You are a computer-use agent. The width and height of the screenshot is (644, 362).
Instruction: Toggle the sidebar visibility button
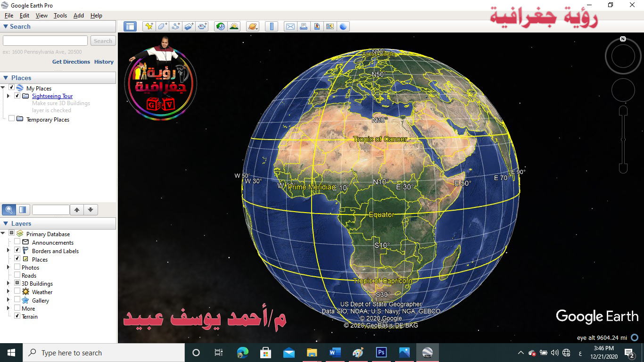pos(130,26)
